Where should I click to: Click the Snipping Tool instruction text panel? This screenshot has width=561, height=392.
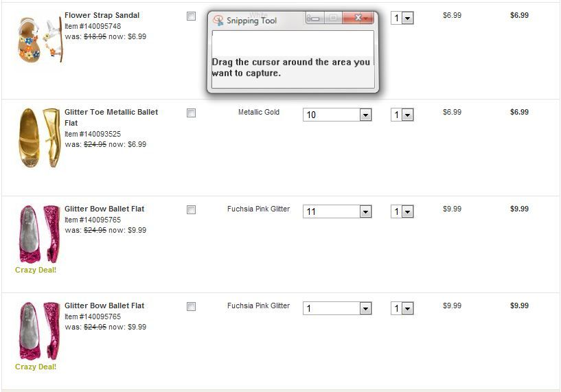(293, 67)
